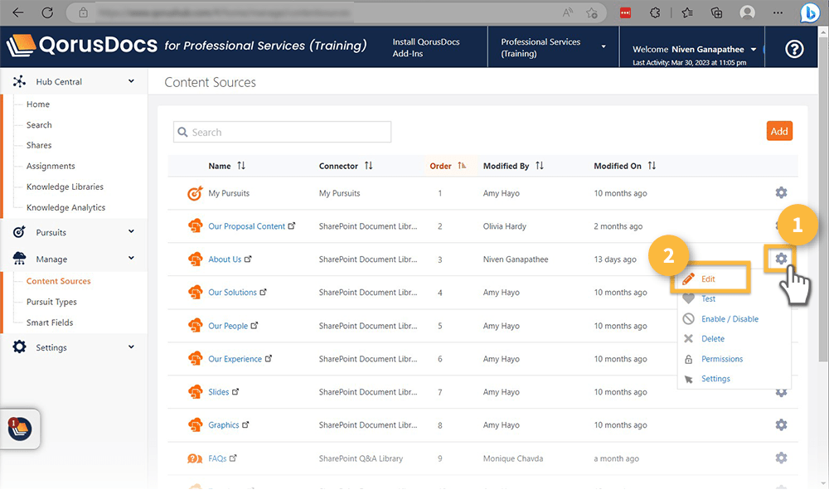829x504 pixels.
Task: Open Permissions from the context menu
Action: coord(722,359)
